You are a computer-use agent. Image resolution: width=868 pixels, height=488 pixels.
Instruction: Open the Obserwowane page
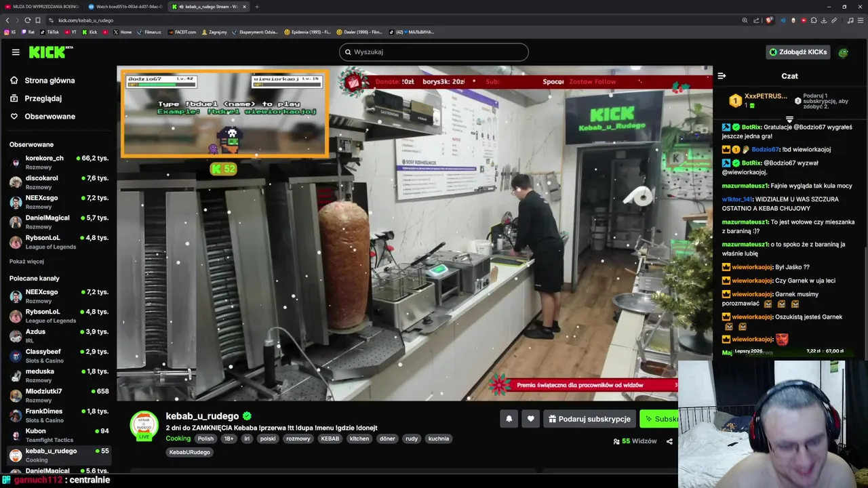click(43, 117)
